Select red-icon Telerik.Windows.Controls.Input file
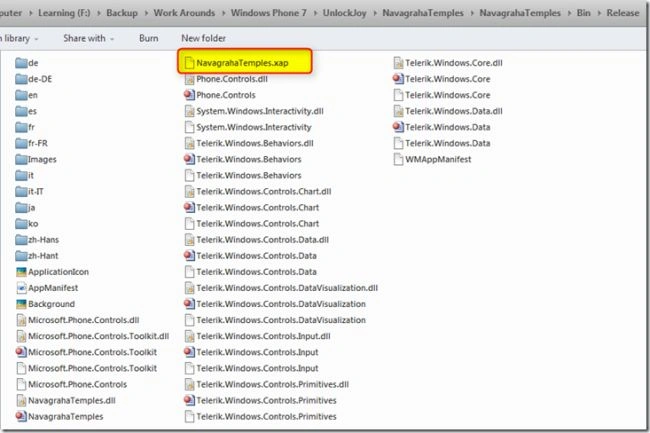This screenshot has width=650, height=433. [251, 352]
